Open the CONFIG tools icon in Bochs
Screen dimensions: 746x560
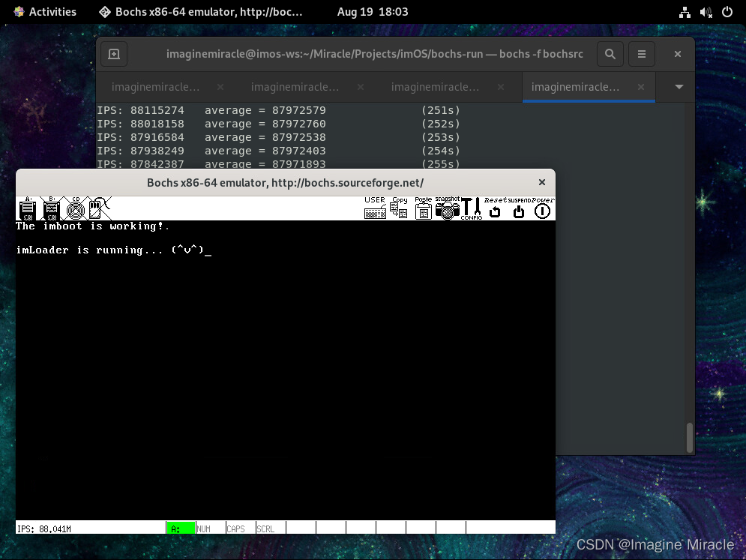(472, 208)
